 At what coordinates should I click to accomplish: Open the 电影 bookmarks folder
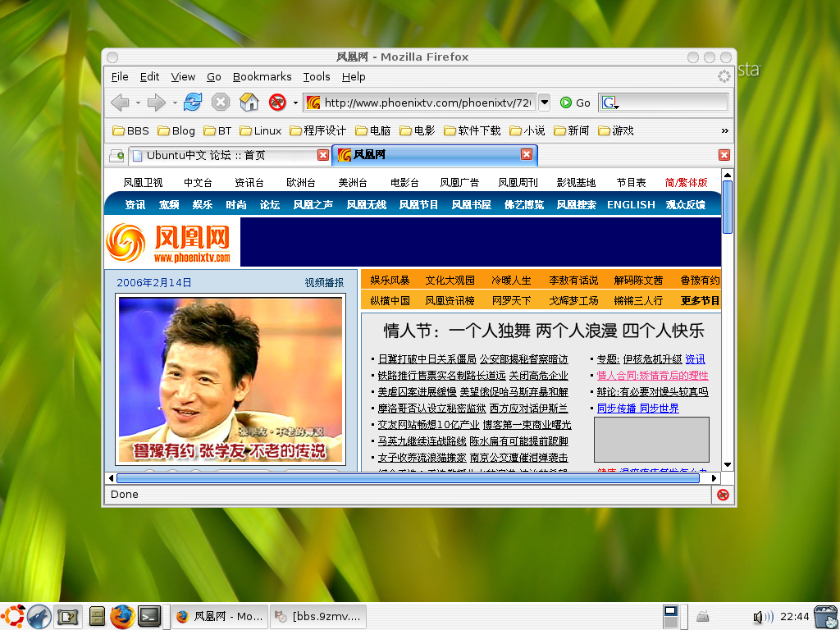click(418, 130)
